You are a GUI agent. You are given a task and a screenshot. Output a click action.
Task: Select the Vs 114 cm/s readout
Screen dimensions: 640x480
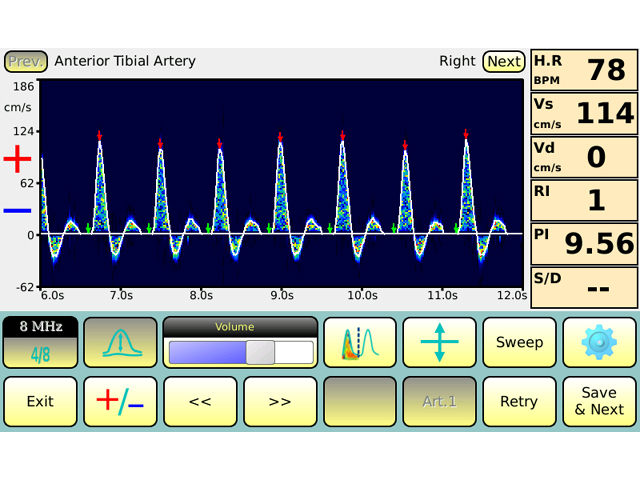[584, 113]
